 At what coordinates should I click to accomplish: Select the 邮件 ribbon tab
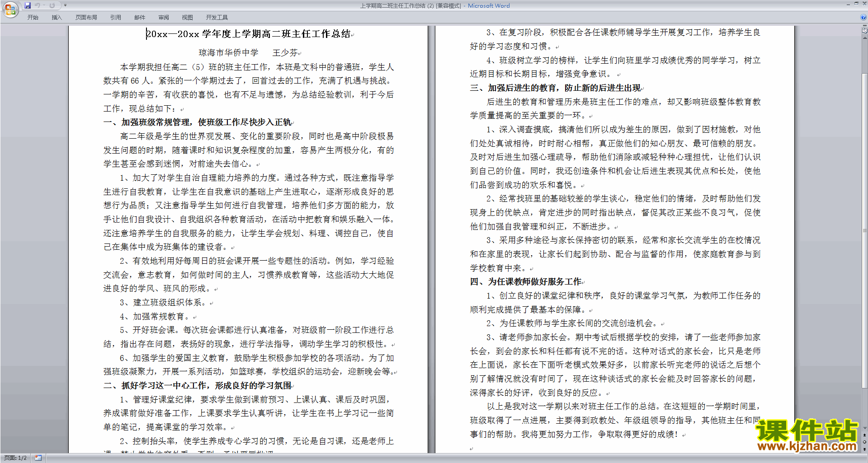(140, 18)
